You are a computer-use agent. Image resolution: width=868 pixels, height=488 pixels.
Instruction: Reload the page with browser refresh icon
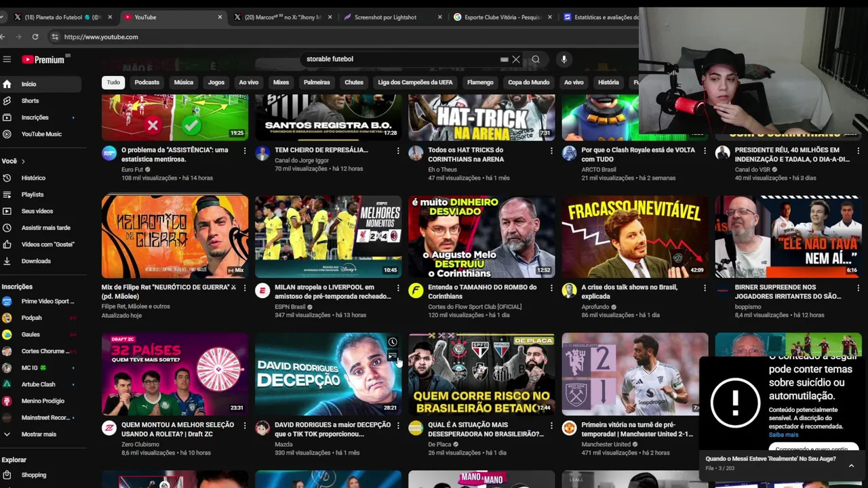(35, 37)
